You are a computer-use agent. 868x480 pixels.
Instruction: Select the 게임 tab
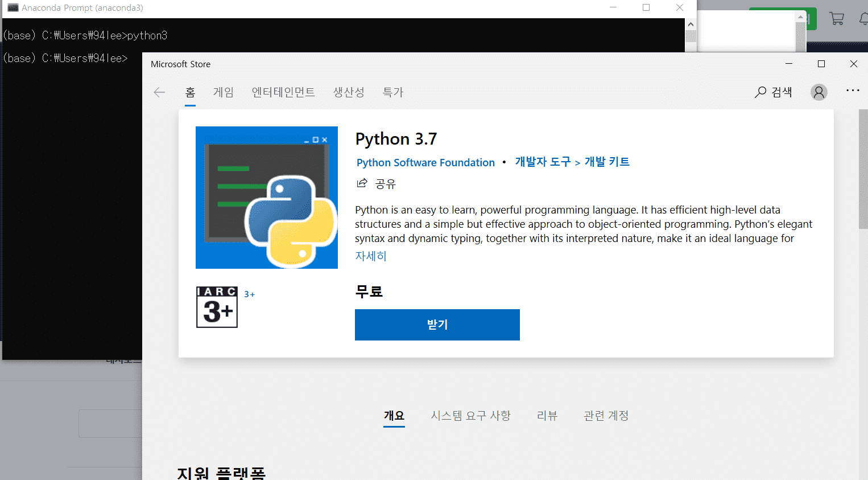(x=224, y=92)
